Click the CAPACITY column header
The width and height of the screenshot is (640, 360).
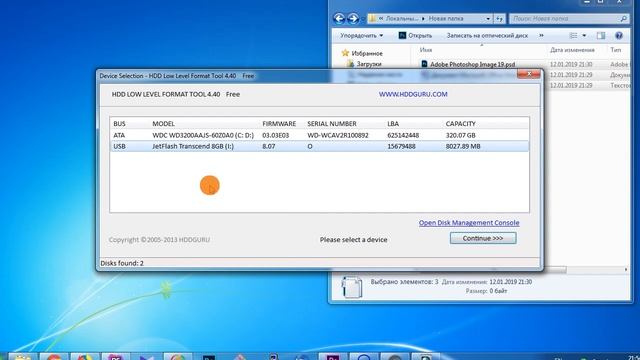pyautogui.click(x=460, y=124)
